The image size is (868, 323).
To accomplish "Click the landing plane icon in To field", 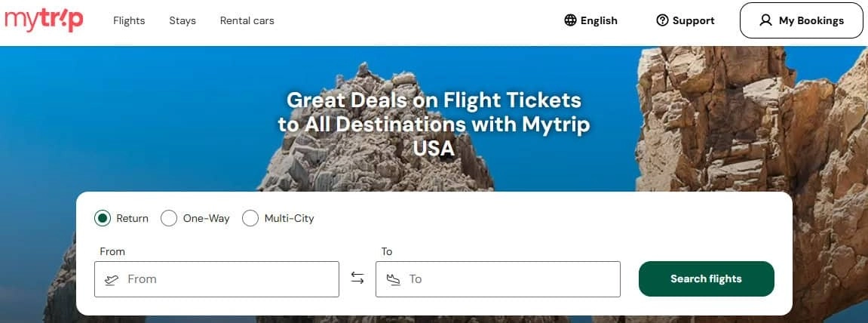I will (x=393, y=279).
